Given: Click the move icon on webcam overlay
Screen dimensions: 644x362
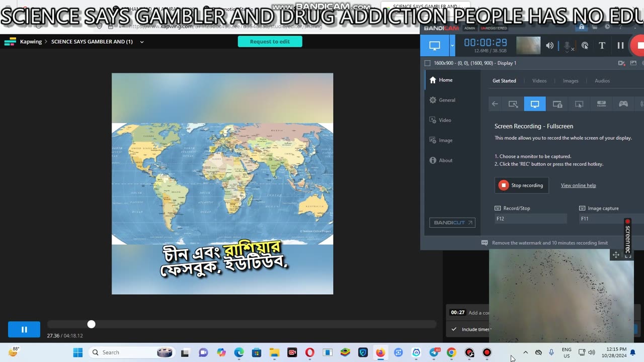Looking at the screenshot, I should (x=616, y=255).
